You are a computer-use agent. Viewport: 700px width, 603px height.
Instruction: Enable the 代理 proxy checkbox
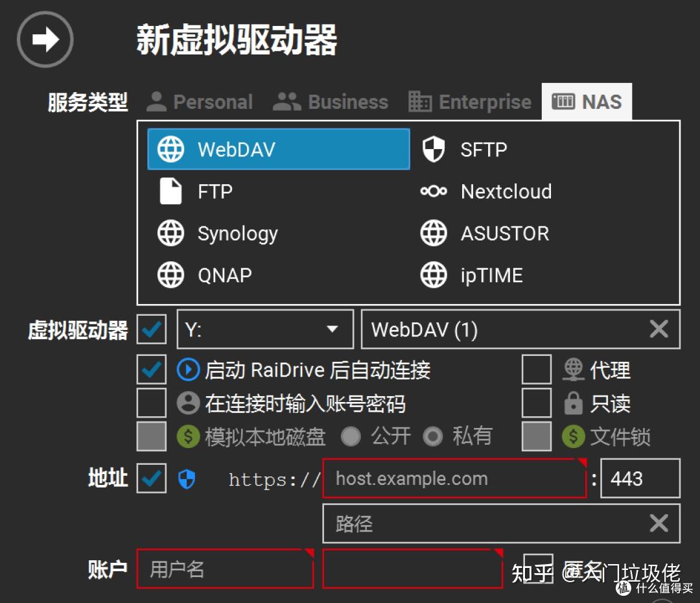[x=537, y=370]
